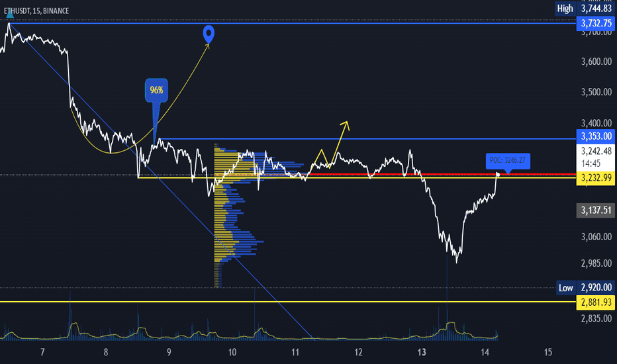Click the 3,060.00 axis price

(596, 236)
